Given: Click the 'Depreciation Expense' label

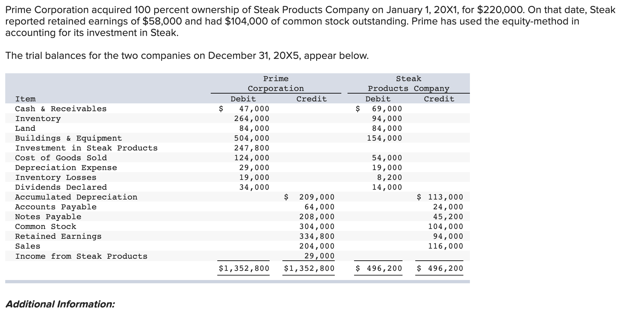Looking at the screenshot, I should tap(66, 167).
